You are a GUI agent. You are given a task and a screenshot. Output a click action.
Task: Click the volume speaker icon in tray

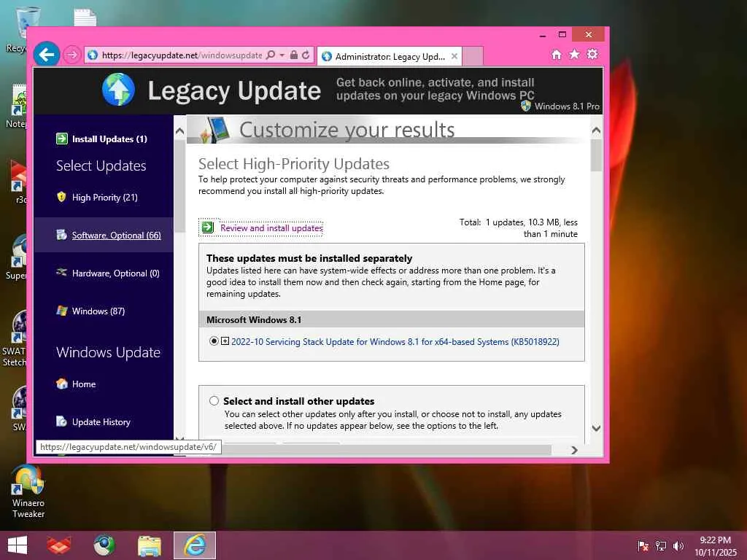point(678,545)
